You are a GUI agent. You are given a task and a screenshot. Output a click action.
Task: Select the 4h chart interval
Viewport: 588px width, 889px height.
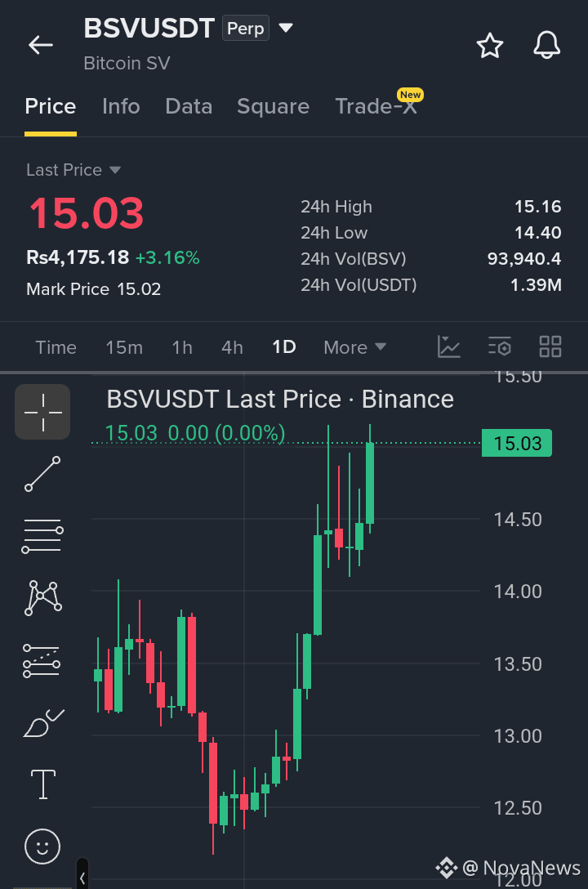click(232, 347)
